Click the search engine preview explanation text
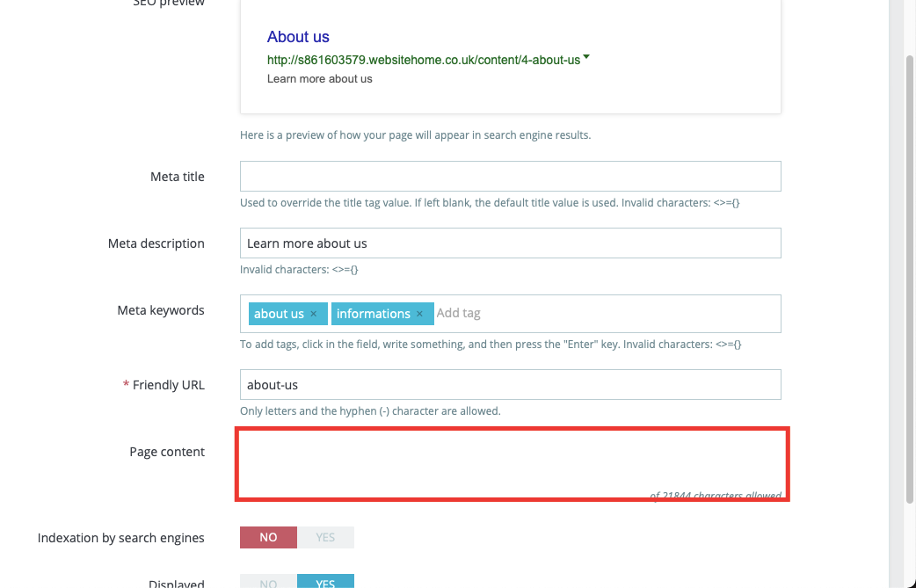Image resolution: width=916 pixels, height=588 pixels. [x=415, y=135]
